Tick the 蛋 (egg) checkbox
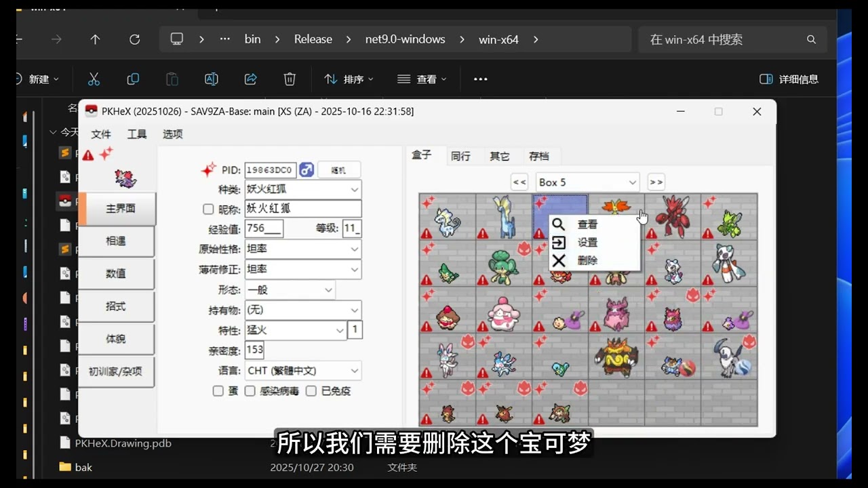The width and height of the screenshot is (868, 488). click(218, 391)
